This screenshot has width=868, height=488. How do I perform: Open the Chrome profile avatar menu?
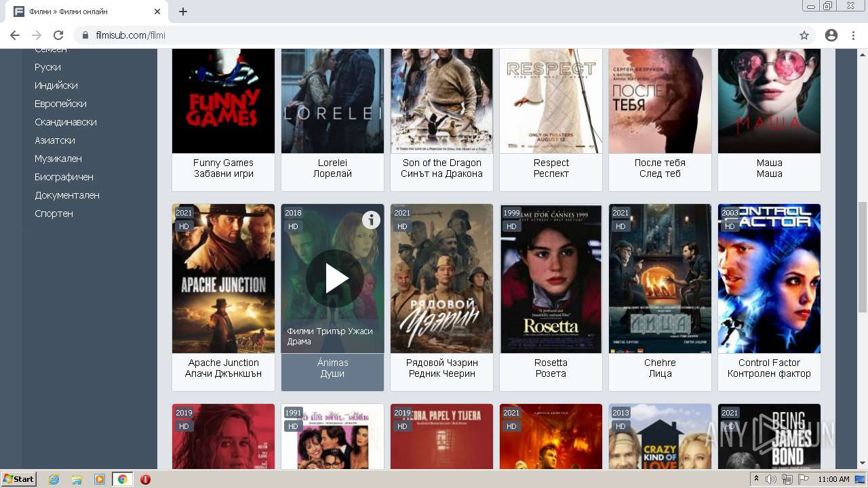[831, 35]
